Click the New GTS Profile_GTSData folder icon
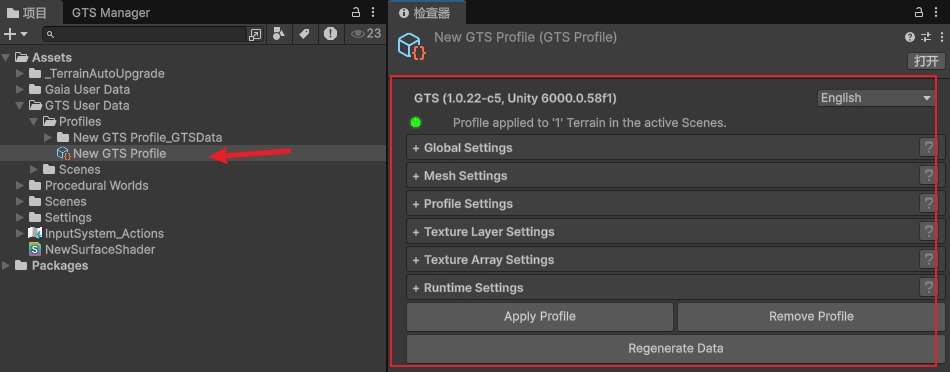The width and height of the screenshot is (950, 372). coord(63,138)
